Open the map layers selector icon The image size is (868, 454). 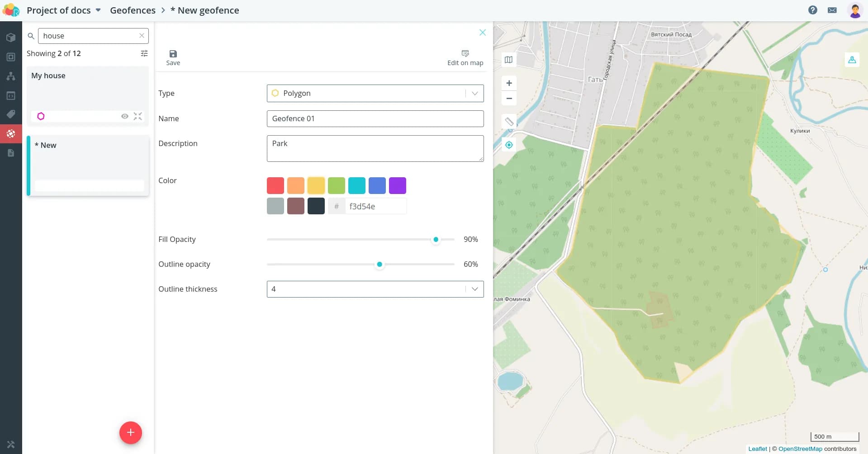click(509, 60)
